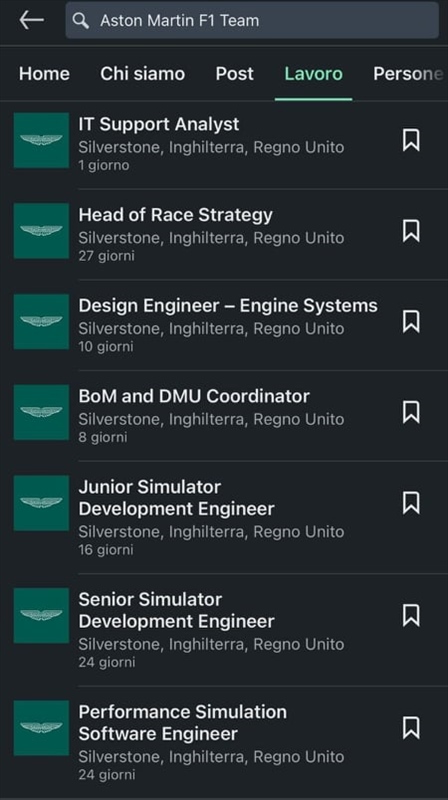
Task: View Design Engineer – Engine Systems posting
Action: click(228, 306)
